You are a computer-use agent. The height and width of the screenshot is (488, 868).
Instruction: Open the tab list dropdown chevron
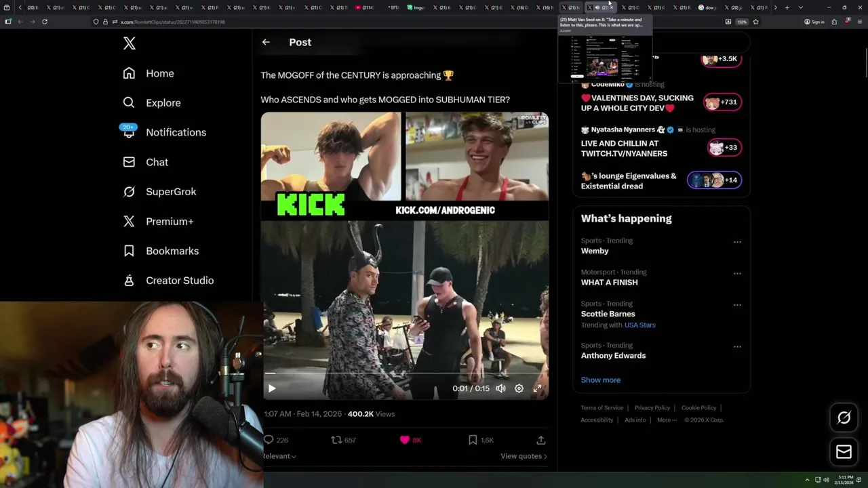coord(800,7)
